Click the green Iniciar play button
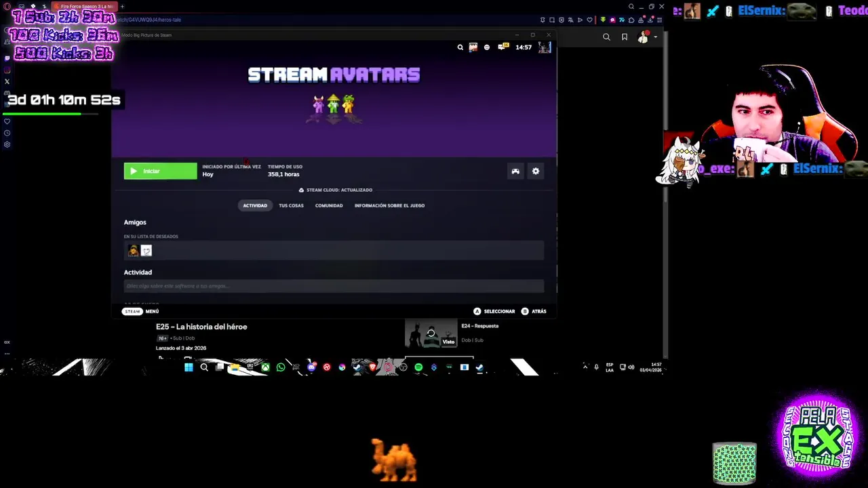The height and width of the screenshot is (488, 868). [160, 171]
